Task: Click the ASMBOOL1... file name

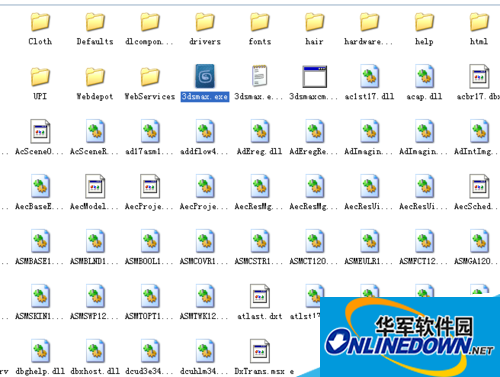Action: (x=149, y=261)
